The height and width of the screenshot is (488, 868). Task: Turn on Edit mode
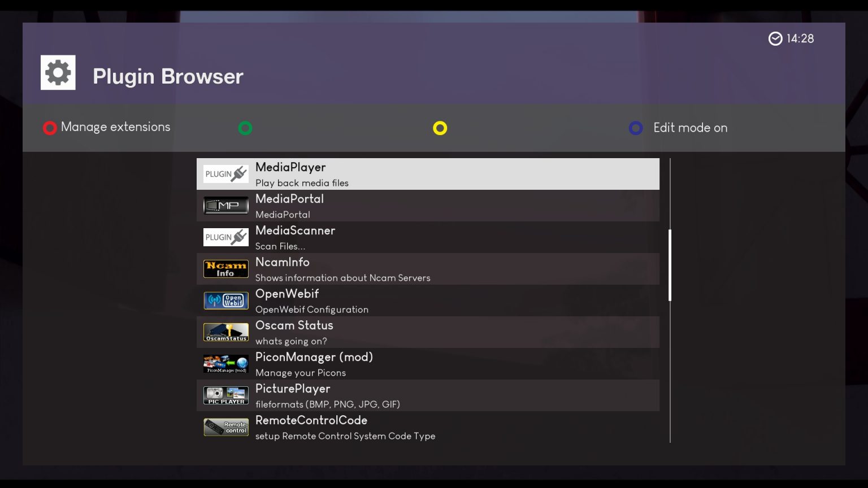(x=690, y=128)
